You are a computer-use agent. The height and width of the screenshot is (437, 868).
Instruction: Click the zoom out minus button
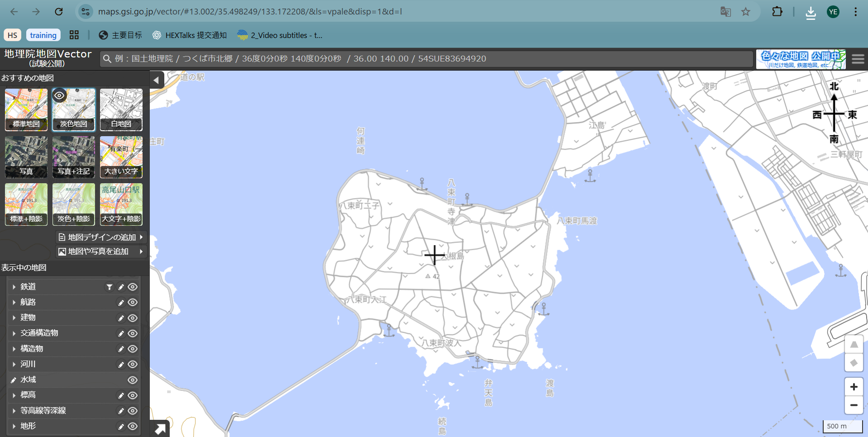tap(854, 405)
